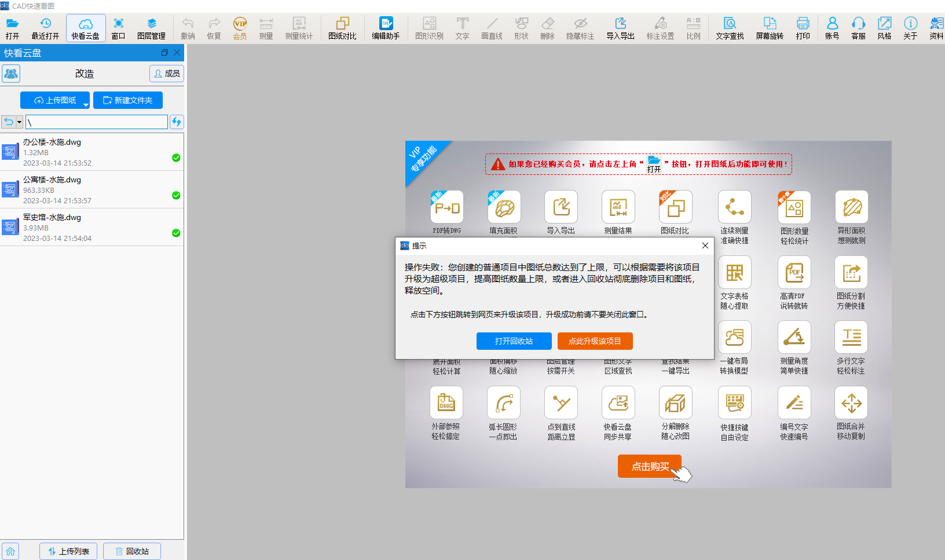Open the 窗口 window tool

click(x=118, y=28)
